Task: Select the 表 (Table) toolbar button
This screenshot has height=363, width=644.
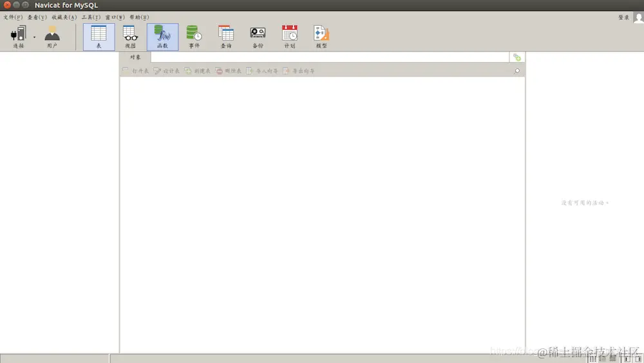Action: (x=99, y=37)
